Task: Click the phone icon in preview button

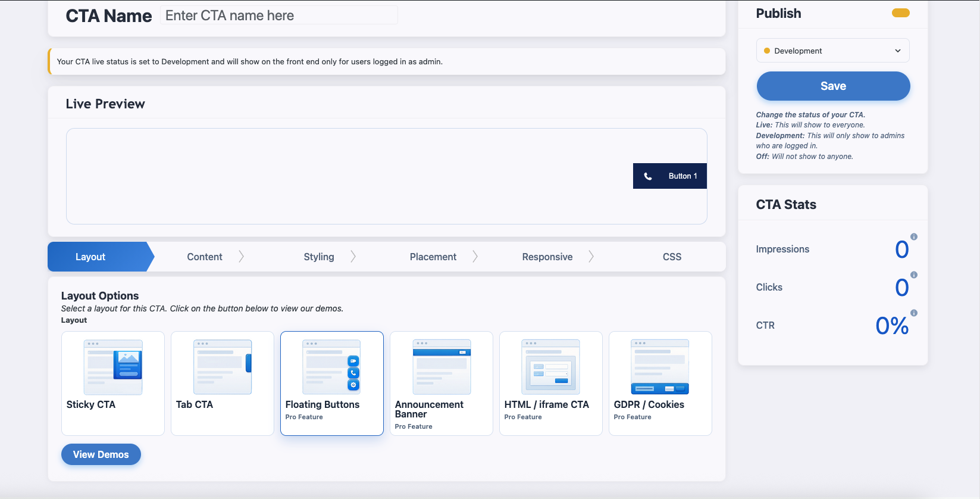Action: (x=648, y=176)
